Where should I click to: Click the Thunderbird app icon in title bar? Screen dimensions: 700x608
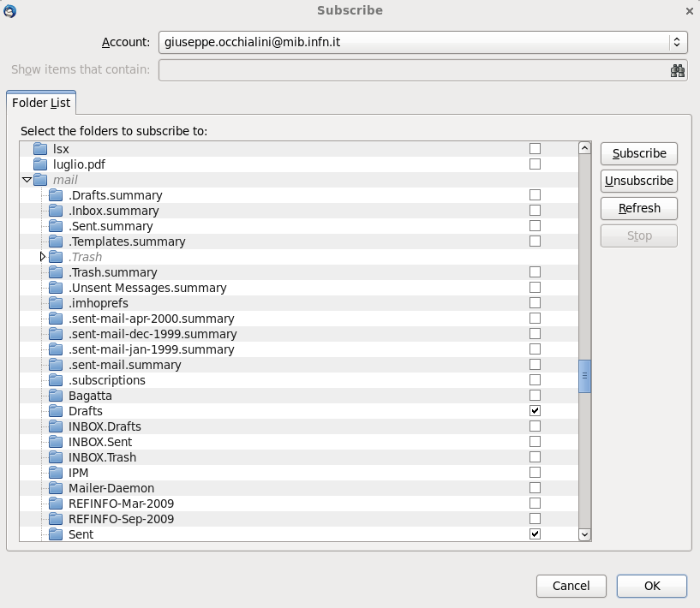(9, 11)
